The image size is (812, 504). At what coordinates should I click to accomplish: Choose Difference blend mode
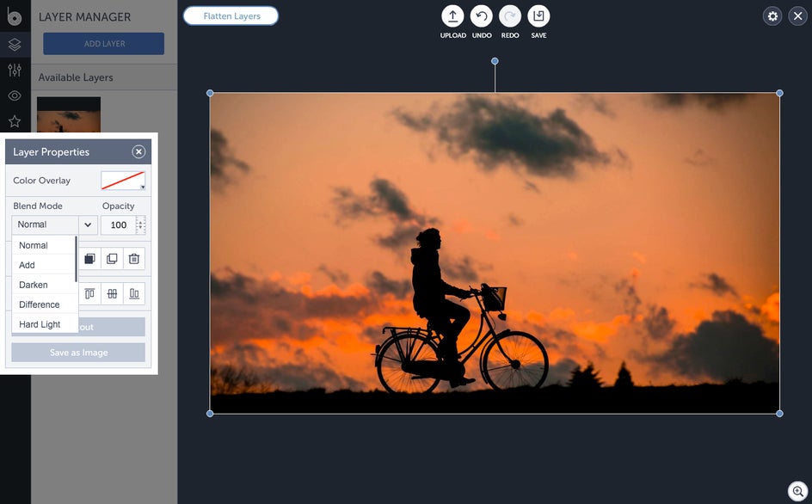(44, 304)
